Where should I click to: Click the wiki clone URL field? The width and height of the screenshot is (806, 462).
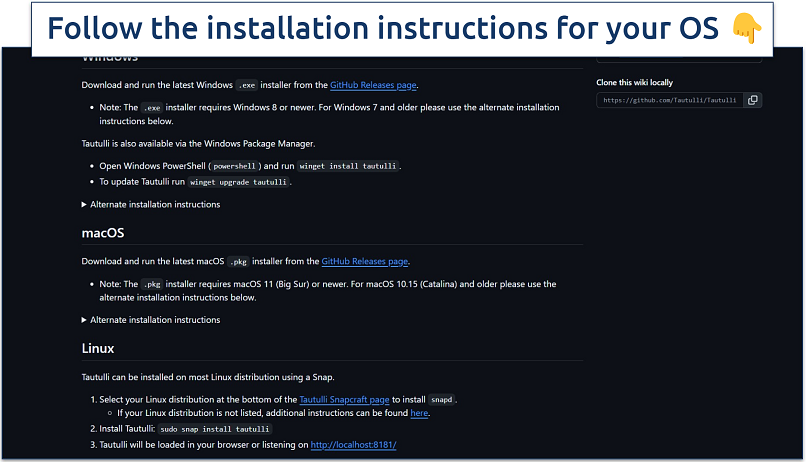[670, 100]
